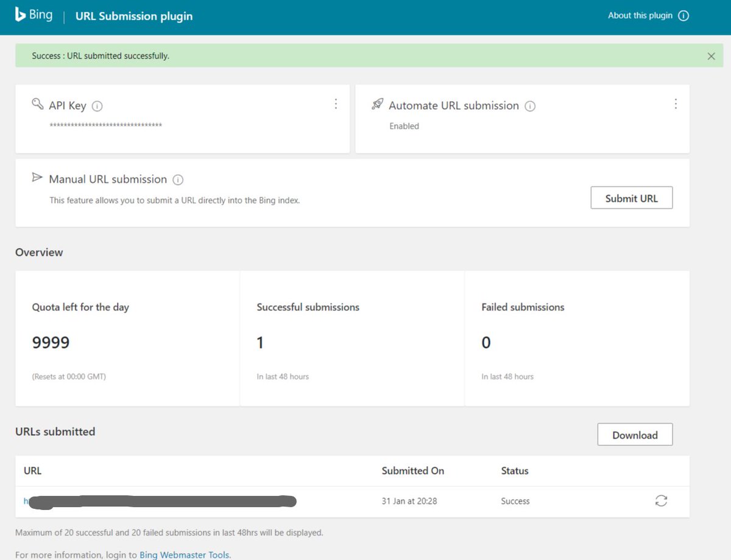
Task: Refresh status of the 31 Jan submission
Action: click(661, 501)
